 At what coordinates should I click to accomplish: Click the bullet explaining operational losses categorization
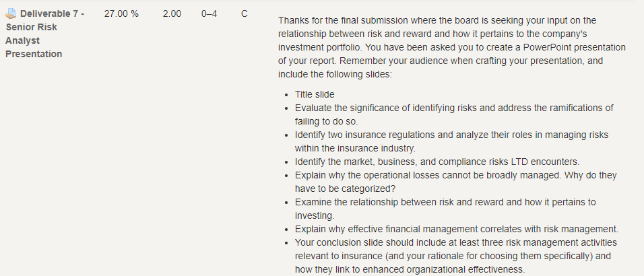[455, 182]
